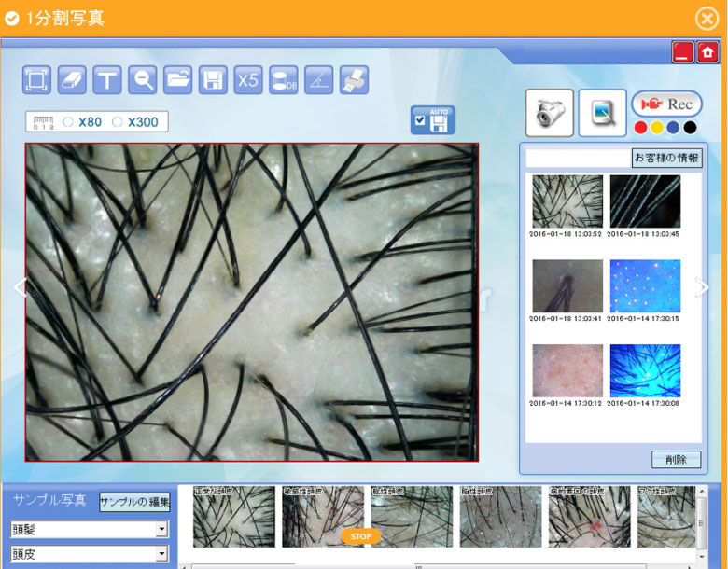Select the Eraser tool
The height and width of the screenshot is (569, 728).
point(72,80)
